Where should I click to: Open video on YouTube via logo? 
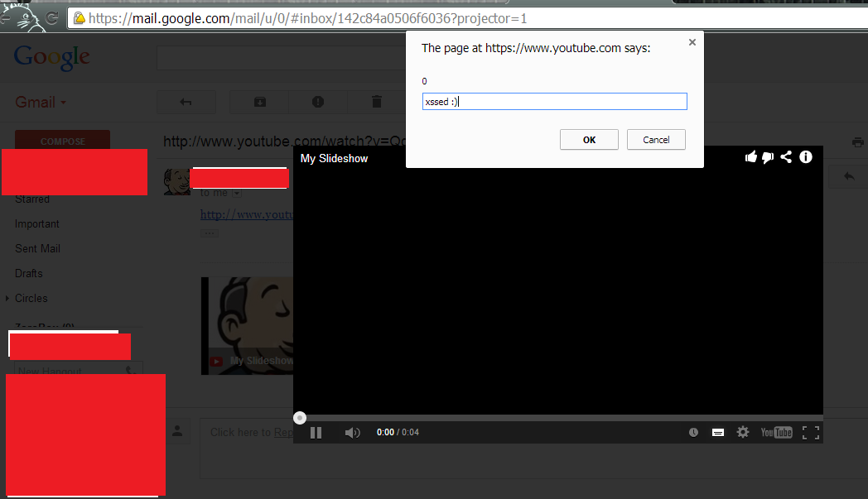[776, 433]
